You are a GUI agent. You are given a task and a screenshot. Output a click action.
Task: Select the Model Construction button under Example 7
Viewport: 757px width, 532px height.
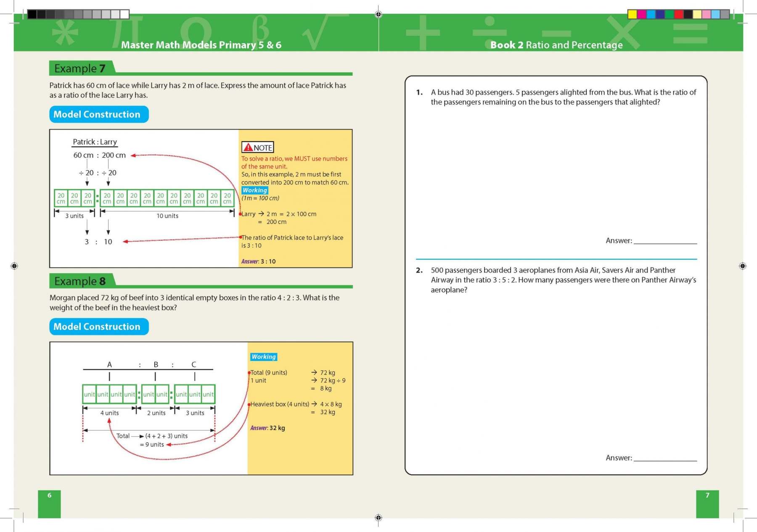98,114
